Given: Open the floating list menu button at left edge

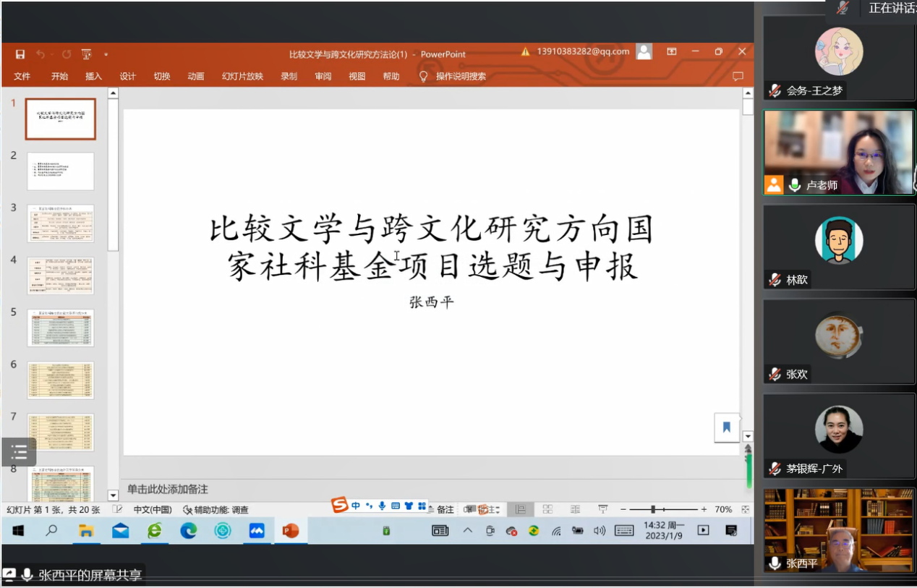Looking at the screenshot, I should click(x=19, y=453).
